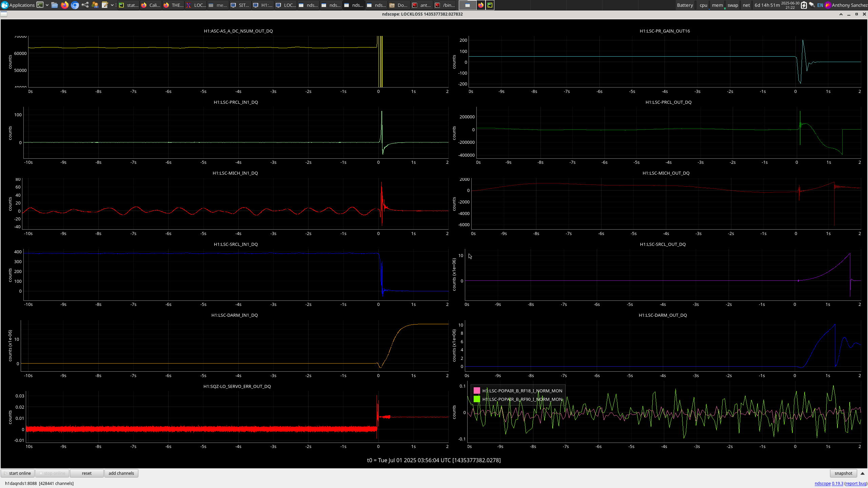Click the H1:LSC-DARM_IN1_DQ plot title

tap(235, 315)
